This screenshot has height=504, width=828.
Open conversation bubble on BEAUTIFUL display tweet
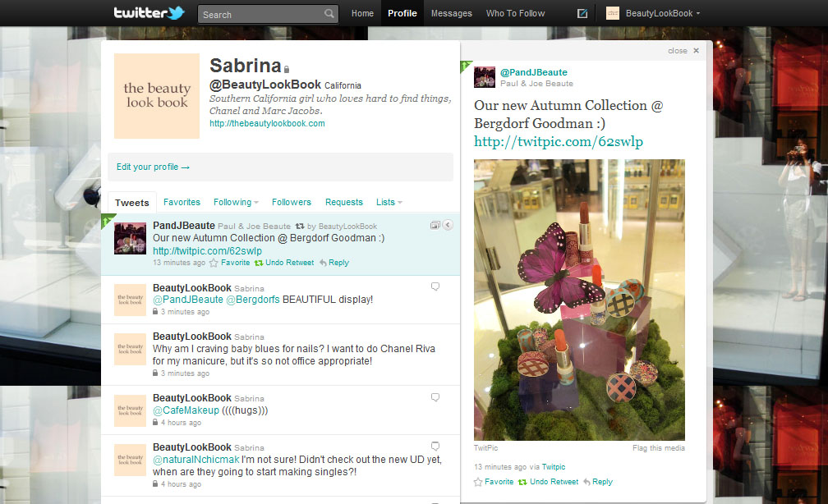435,286
